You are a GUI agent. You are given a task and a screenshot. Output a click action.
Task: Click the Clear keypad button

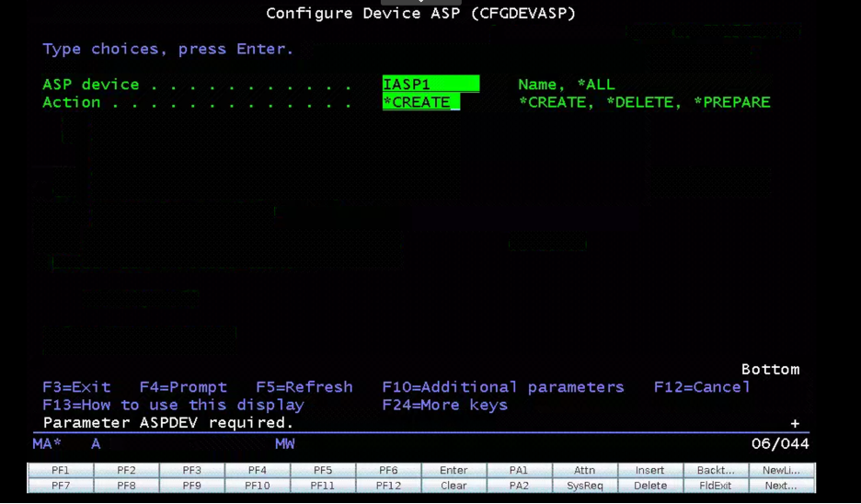[453, 486]
